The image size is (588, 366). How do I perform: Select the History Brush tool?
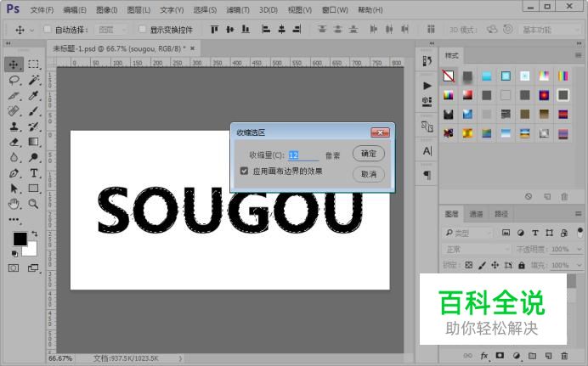[33, 127]
